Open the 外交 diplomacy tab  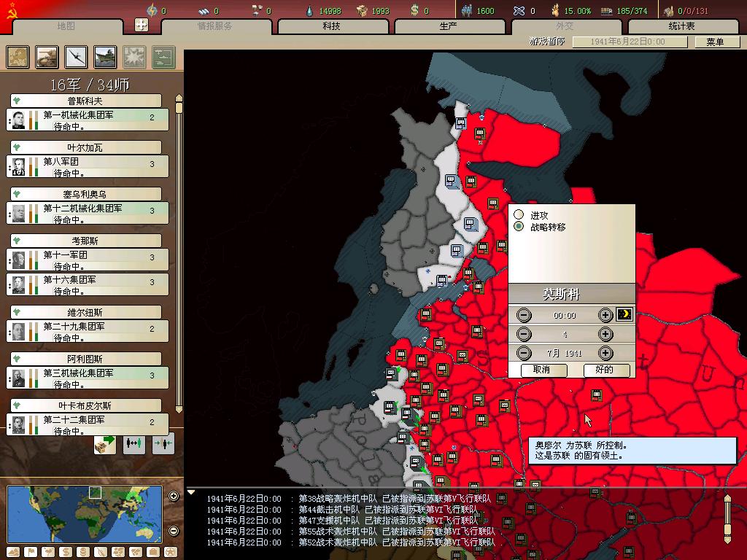[x=565, y=26]
